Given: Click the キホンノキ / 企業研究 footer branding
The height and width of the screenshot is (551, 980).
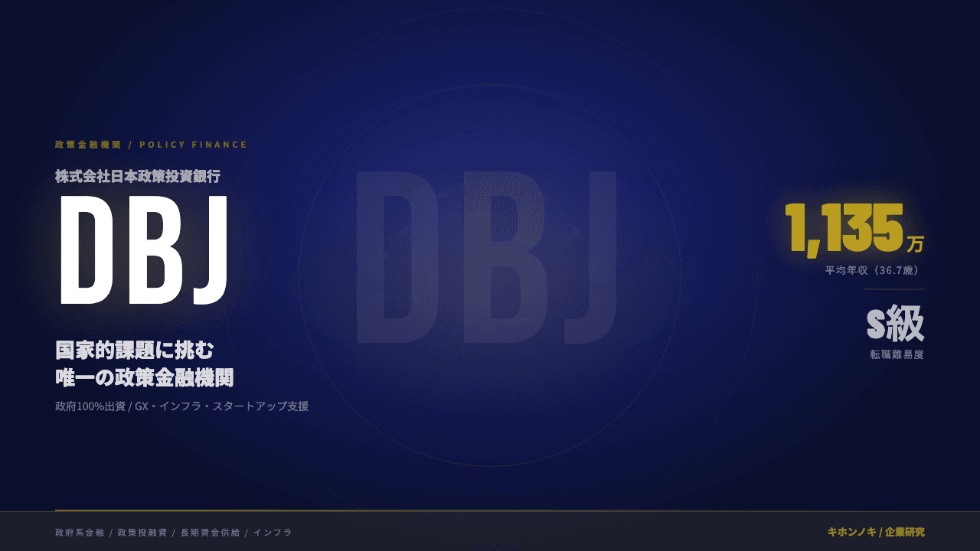Looking at the screenshot, I should pyautogui.click(x=876, y=532).
